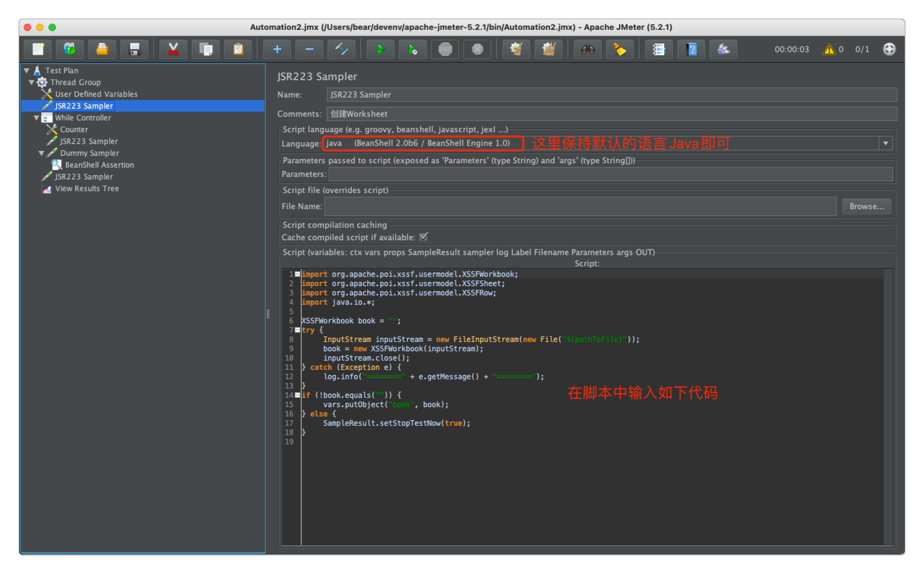
Task: Start the test with the green play icon
Action: (x=381, y=49)
